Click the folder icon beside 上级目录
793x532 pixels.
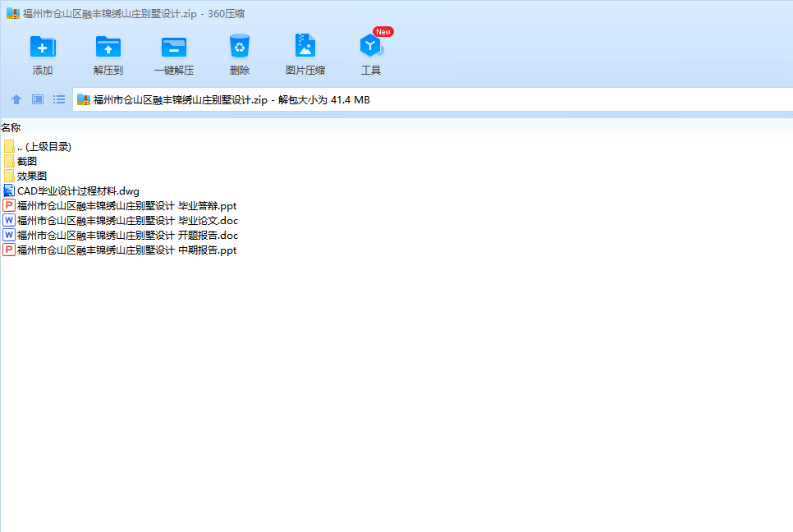[9, 147]
